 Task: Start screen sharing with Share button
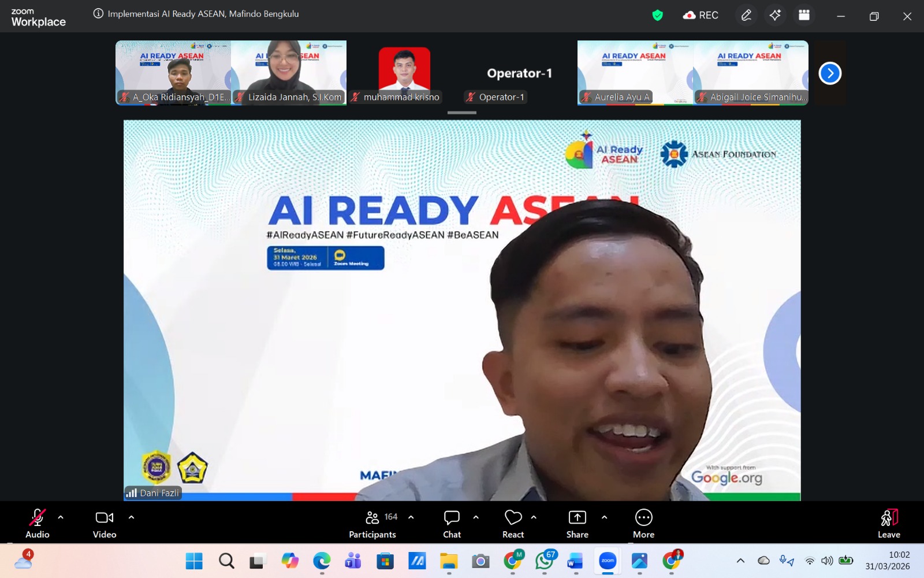point(577,523)
